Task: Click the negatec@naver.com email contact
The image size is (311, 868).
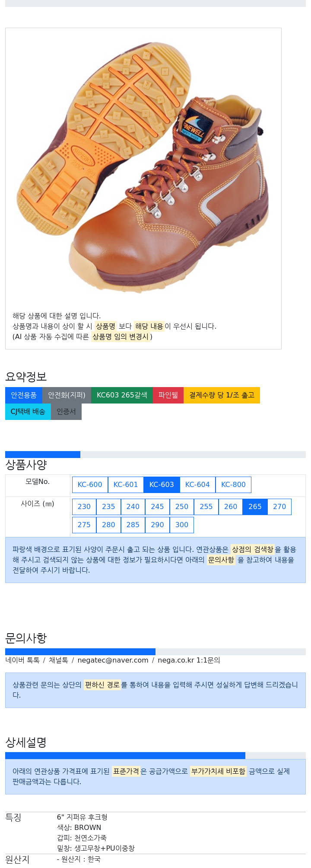Action: (x=113, y=660)
